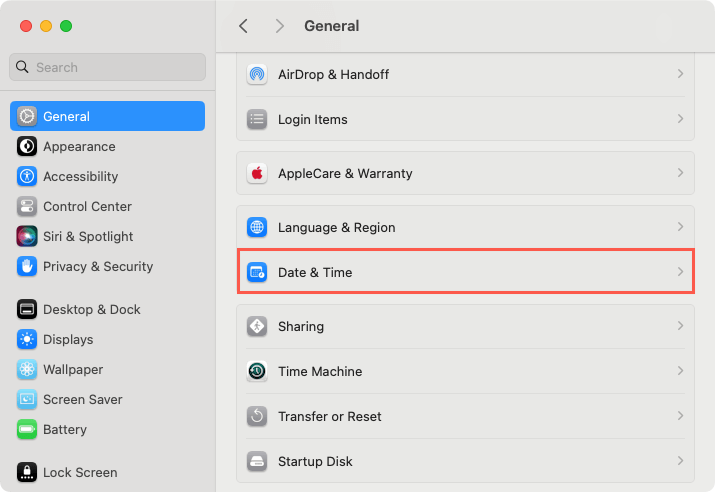The height and width of the screenshot is (492, 715).
Task: Click the Wallpaper flower icon
Action: [x=27, y=369]
